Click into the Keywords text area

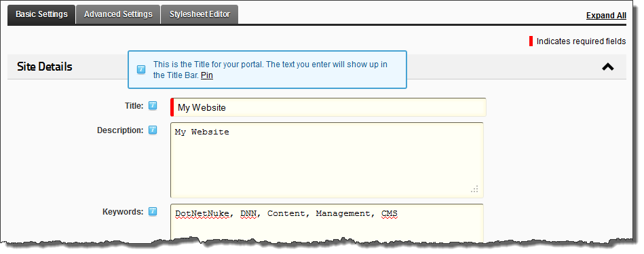(327, 222)
